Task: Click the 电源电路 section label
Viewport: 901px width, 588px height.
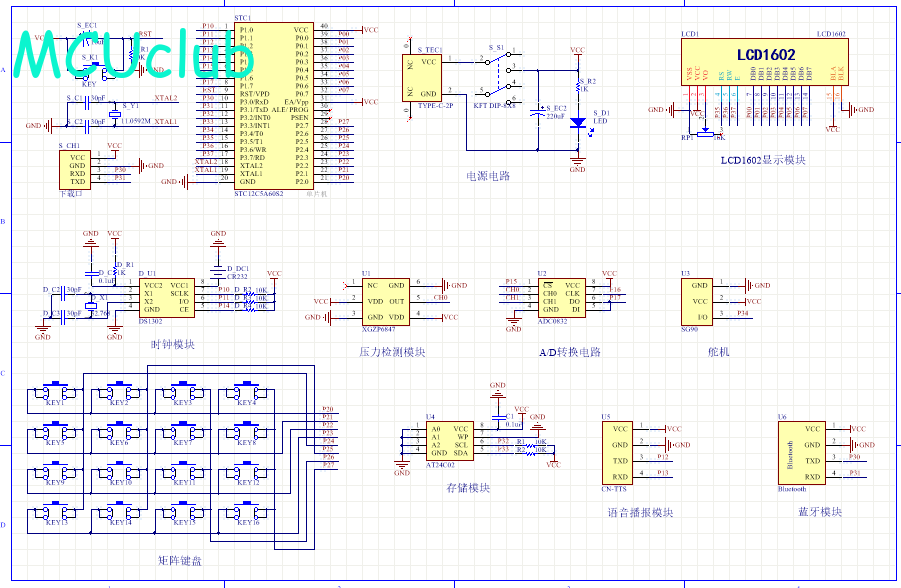Action: tap(488, 176)
